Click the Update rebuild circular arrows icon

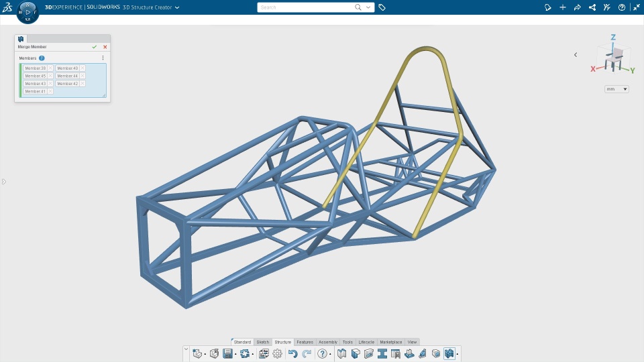pos(245,353)
